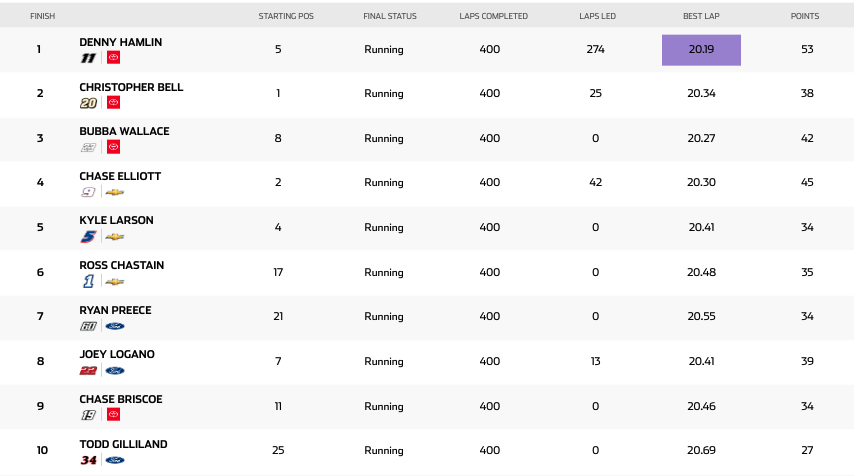
Task: Click Todd Gilliland's number 34 car badge
Action: 88,460
